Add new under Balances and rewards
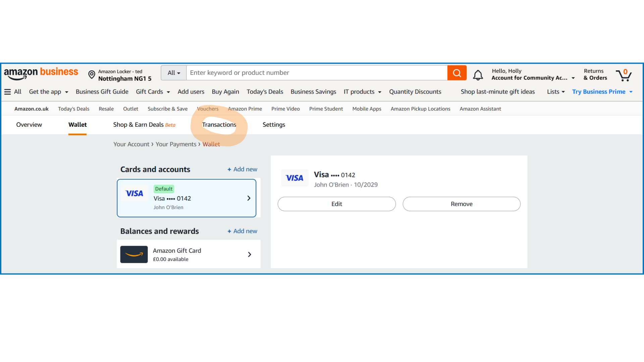This screenshot has height=362, width=644. pos(242,231)
